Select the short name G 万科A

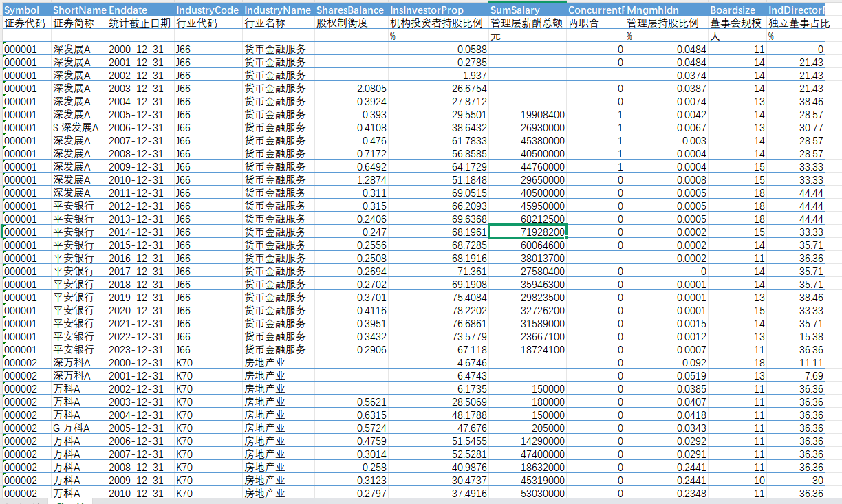coord(79,428)
